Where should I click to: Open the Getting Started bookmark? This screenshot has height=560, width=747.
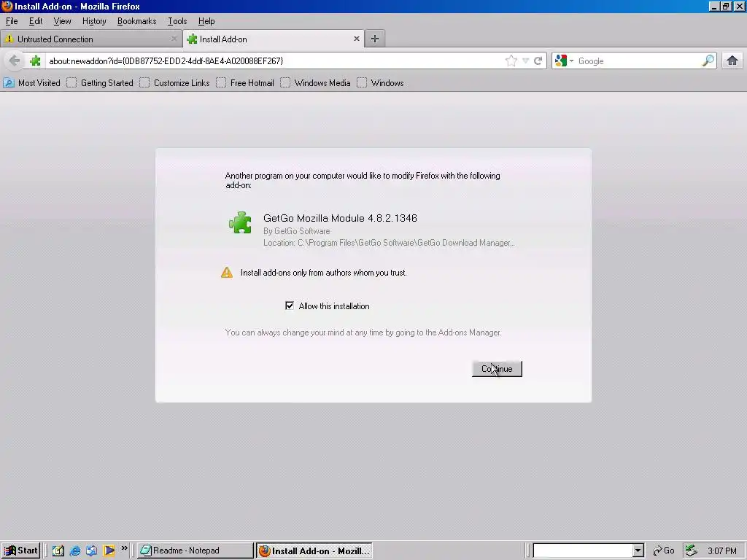[x=100, y=83]
